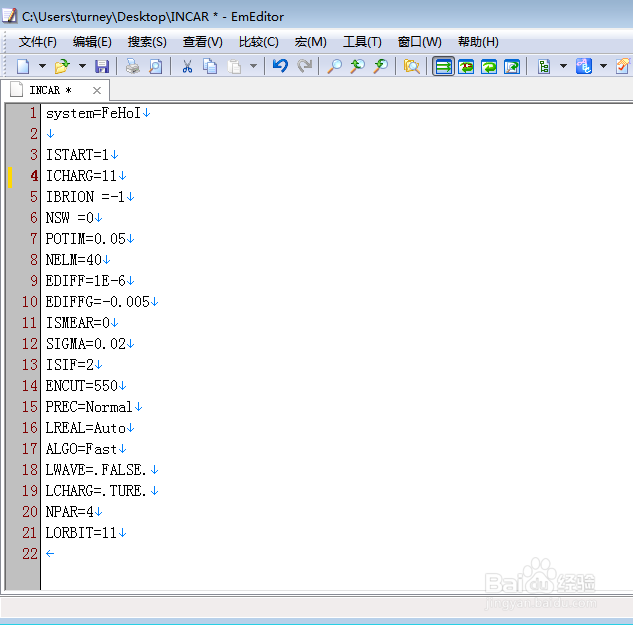Click the line ICHARG=11
This screenshot has width=633, height=625.
[81, 176]
